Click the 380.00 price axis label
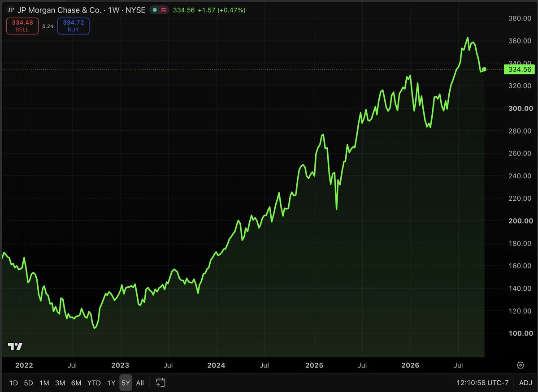538x392 pixels. click(521, 18)
